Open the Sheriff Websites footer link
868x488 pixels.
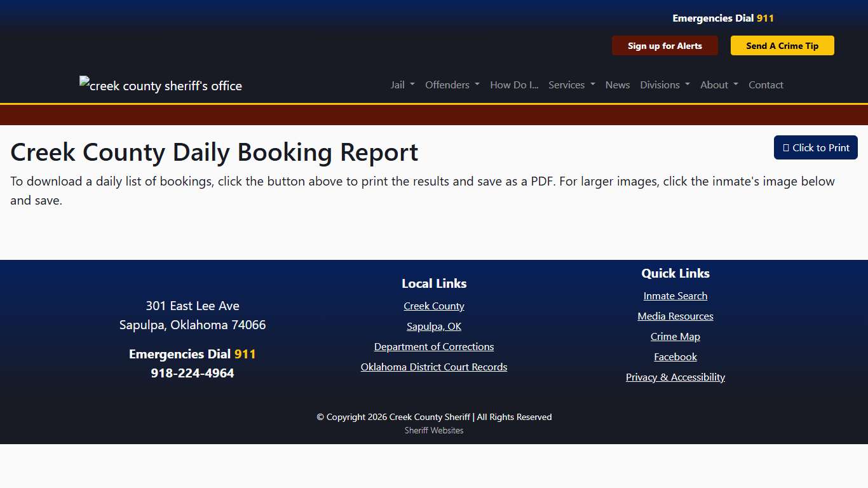click(x=434, y=430)
